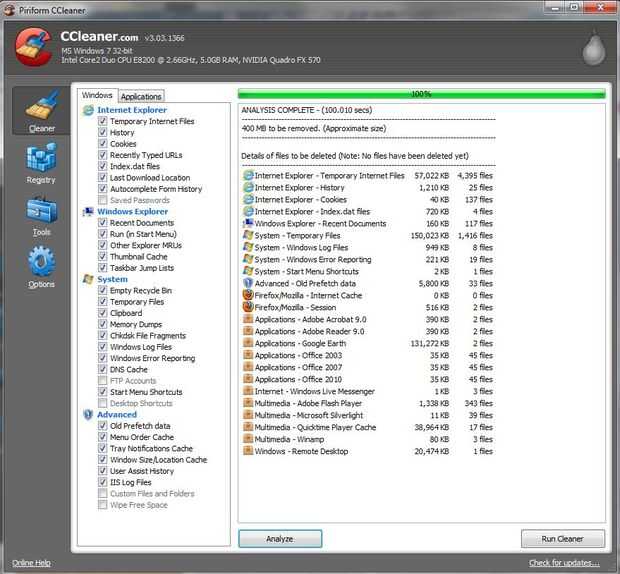Uncheck the IIS Log Files checkbox

click(103, 482)
